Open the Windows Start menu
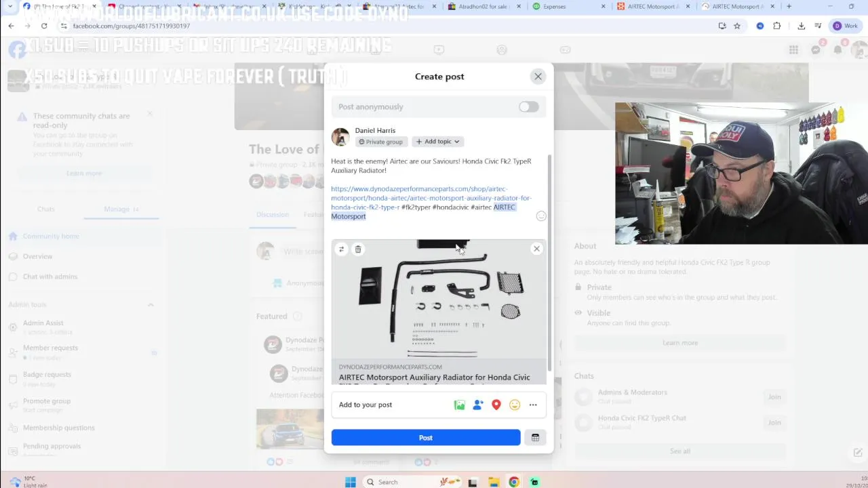This screenshot has width=868, height=488. [x=350, y=482]
